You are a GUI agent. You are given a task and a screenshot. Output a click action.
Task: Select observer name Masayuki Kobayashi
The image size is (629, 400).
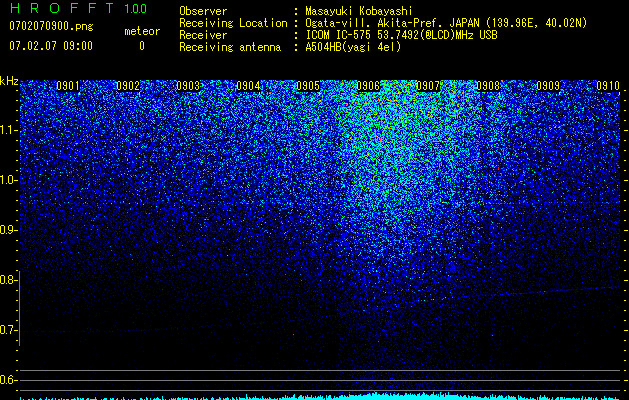[359, 11]
